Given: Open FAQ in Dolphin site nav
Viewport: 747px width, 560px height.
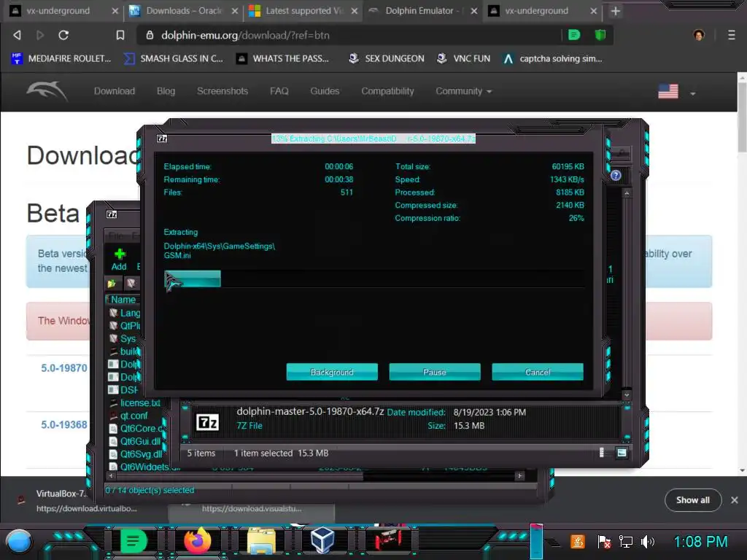Looking at the screenshot, I should point(279,91).
